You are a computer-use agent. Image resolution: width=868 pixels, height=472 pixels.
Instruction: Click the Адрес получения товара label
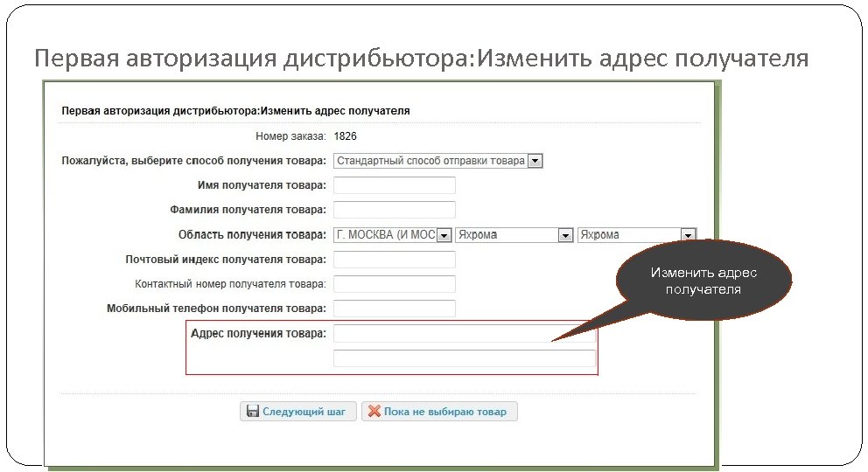pos(258,333)
